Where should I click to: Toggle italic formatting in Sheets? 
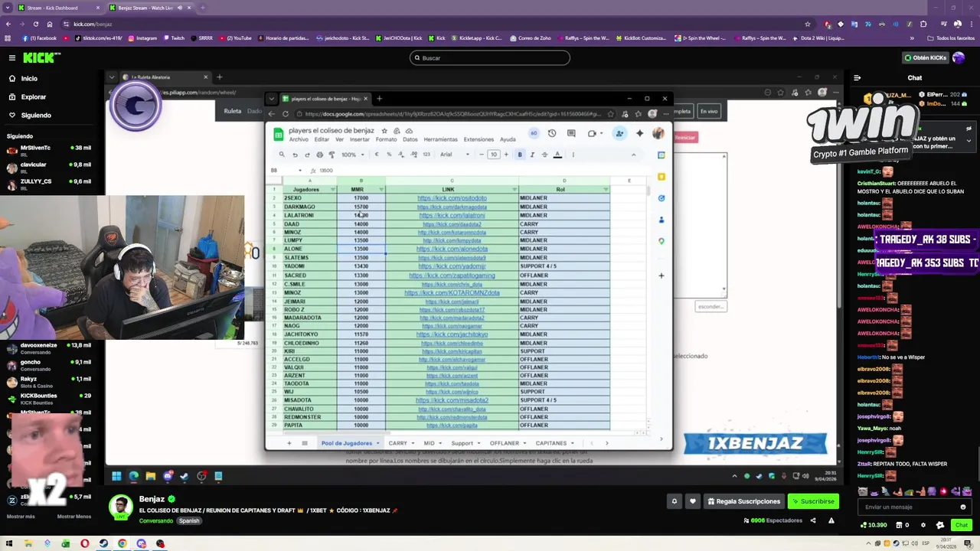coord(532,155)
